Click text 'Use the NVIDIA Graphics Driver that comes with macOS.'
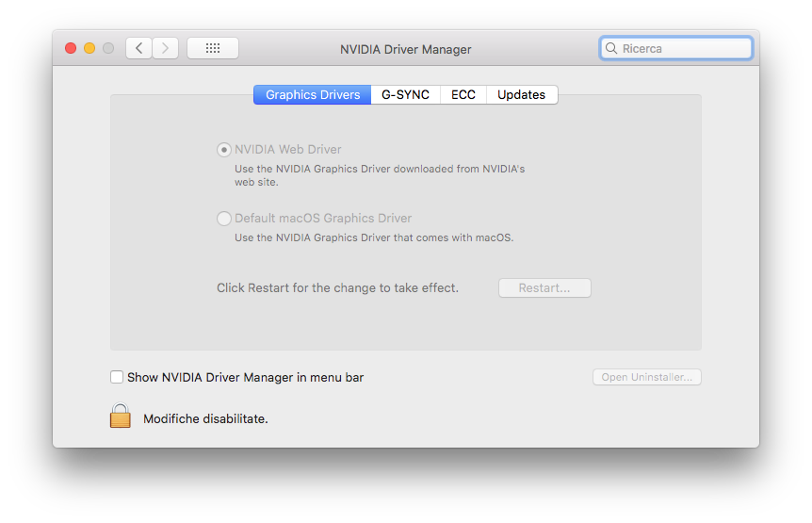The height and width of the screenshot is (523, 812). coord(374,237)
